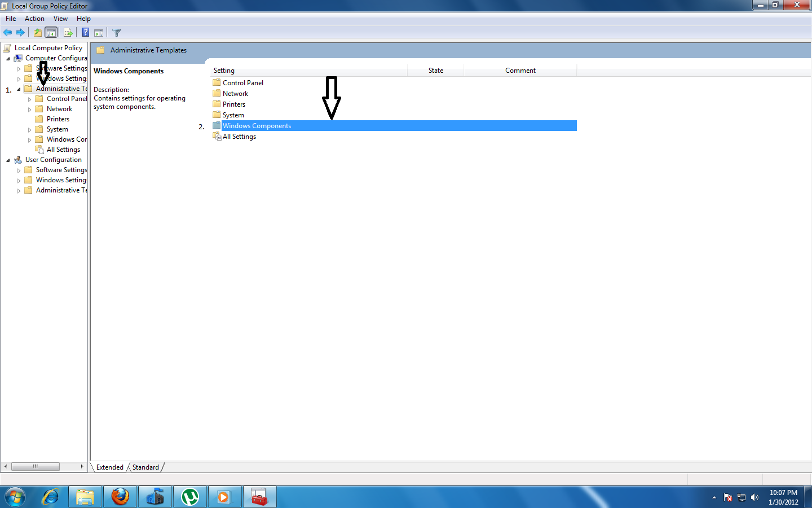Image resolution: width=812 pixels, height=508 pixels.
Task: Collapse the Computer Configuration node
Action: coord(8,59)
